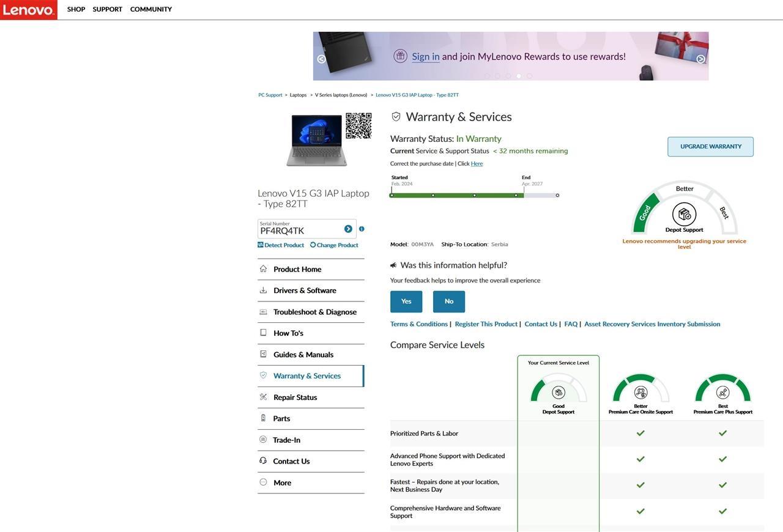
Task: Select the fourth carousel dot indicator
Action: coord(519,76)
